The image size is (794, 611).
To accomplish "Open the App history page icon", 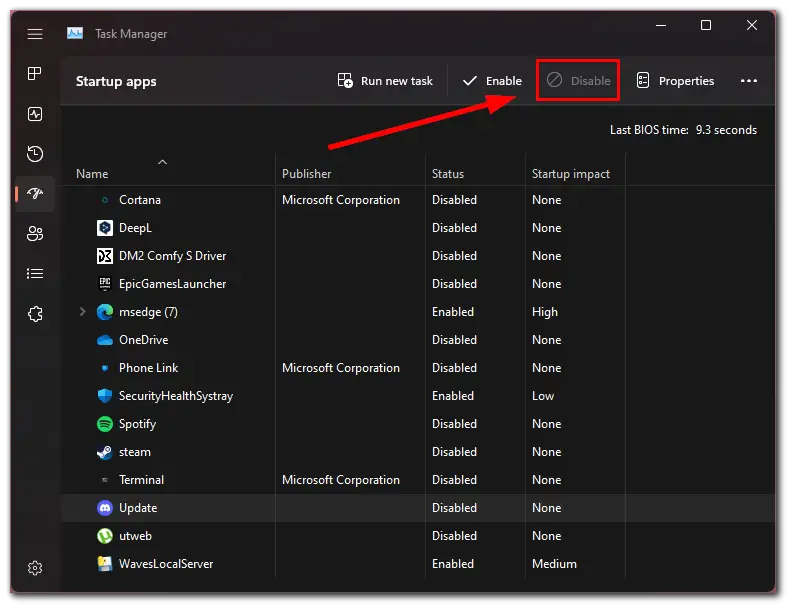I will pos(35,154).
